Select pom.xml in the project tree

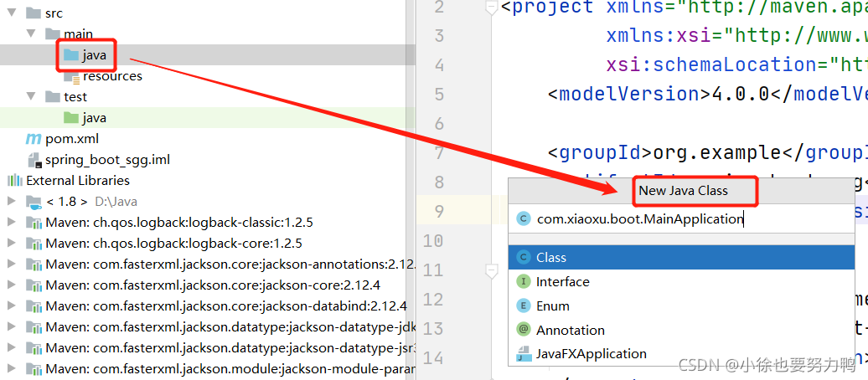click(72, 139)
